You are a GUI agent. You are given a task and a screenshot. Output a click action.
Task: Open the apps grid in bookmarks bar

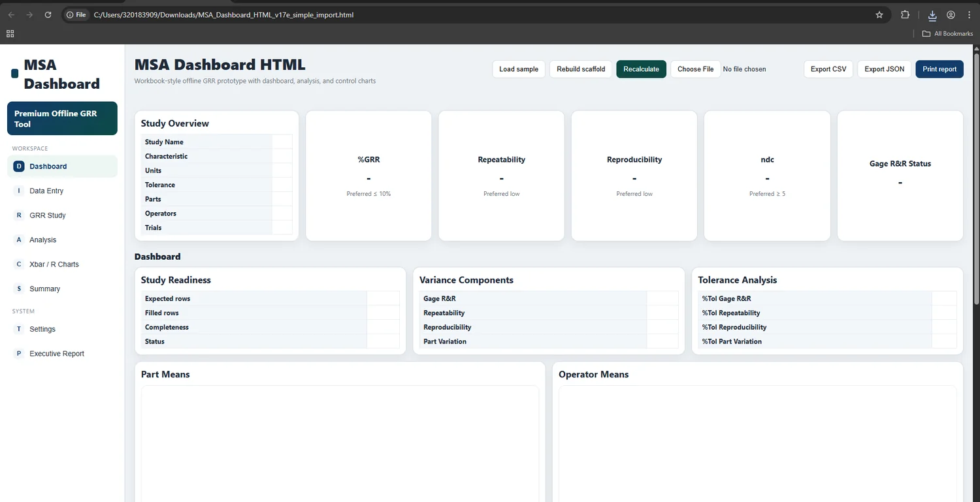[10, 33]
